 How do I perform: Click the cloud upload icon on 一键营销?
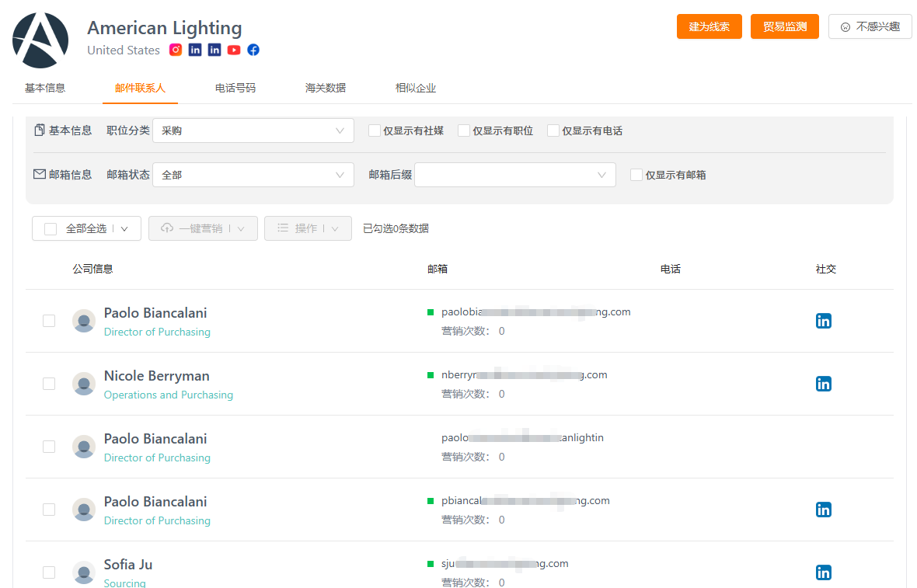[167, 228]
